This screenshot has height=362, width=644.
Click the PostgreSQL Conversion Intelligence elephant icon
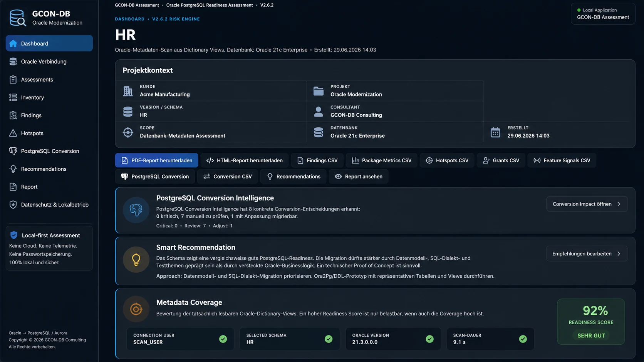(136, 210)
